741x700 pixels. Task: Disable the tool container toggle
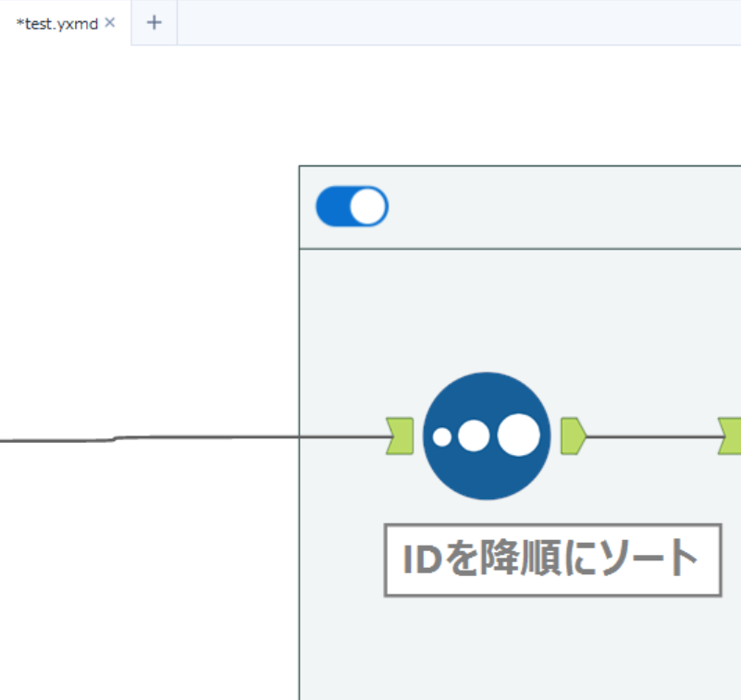pos(352,206)
